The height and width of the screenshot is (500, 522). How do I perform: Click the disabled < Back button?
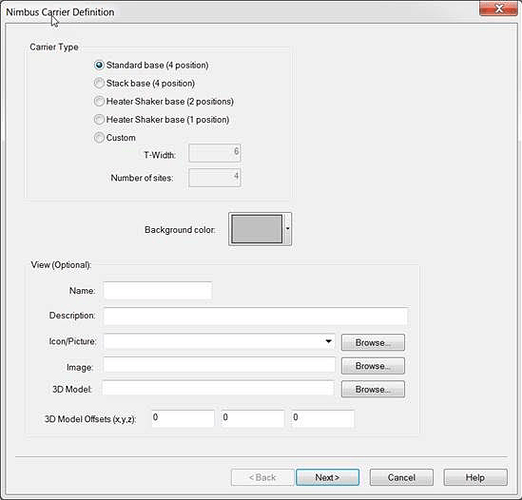[262, 477]
